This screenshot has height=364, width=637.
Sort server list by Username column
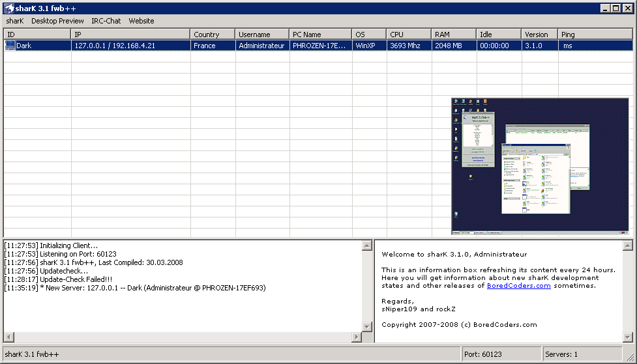click(x=262, y=35)
